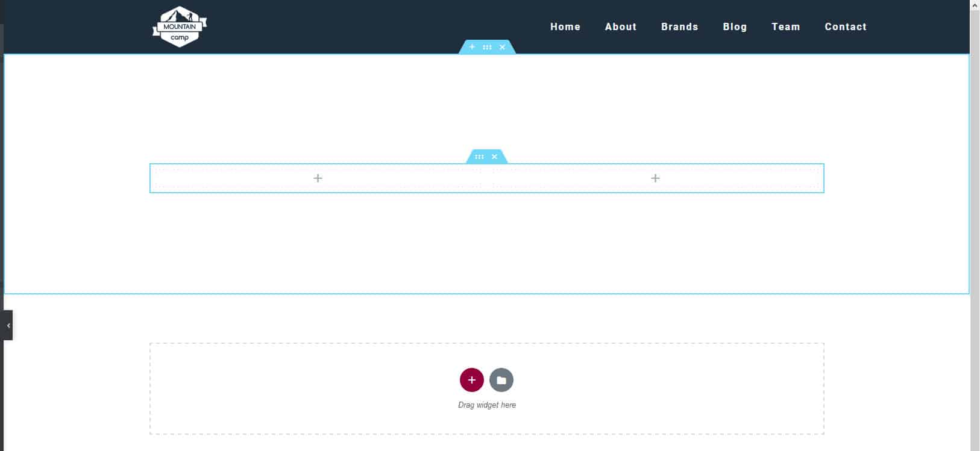
Task: Select Brands in the navigation bar
Action: [x=679, y=26]
